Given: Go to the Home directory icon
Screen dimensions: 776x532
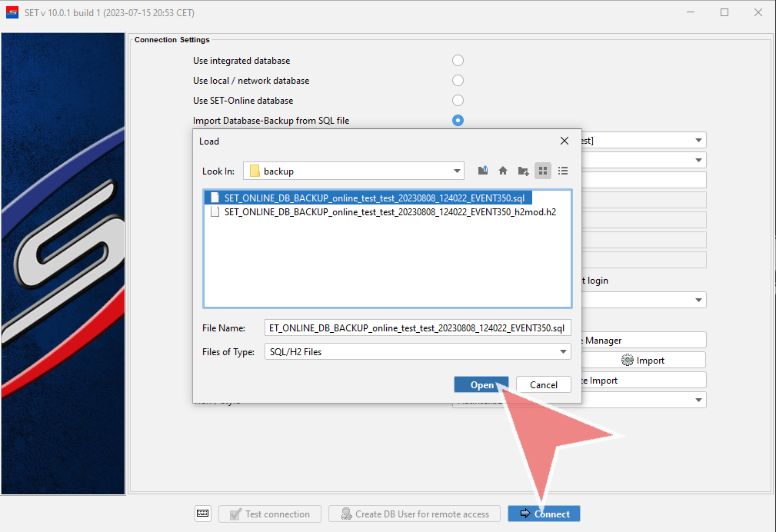Looking at the screenshot, I should (x=503, y=171).
